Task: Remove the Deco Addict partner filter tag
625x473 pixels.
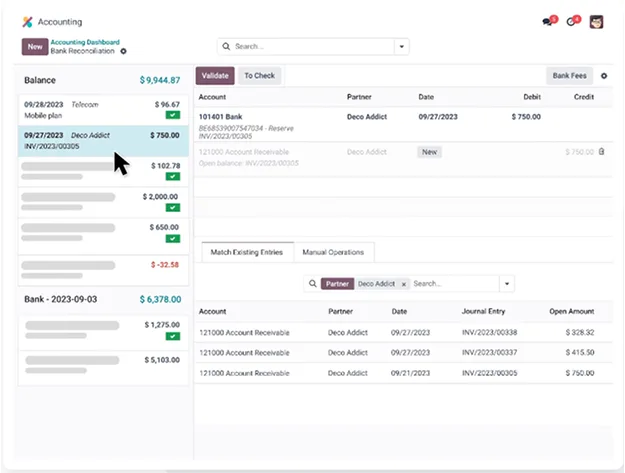Action: pyautogui.click(x=403, y=284)
